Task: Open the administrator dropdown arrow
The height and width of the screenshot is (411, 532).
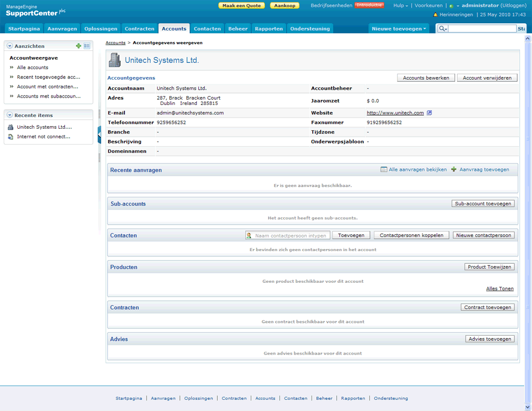Action: [458, 6]
